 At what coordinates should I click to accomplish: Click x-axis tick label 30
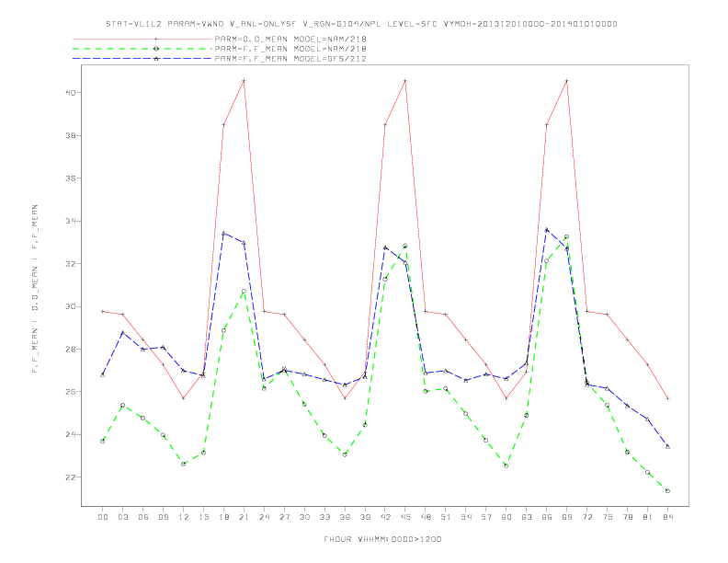304,517
